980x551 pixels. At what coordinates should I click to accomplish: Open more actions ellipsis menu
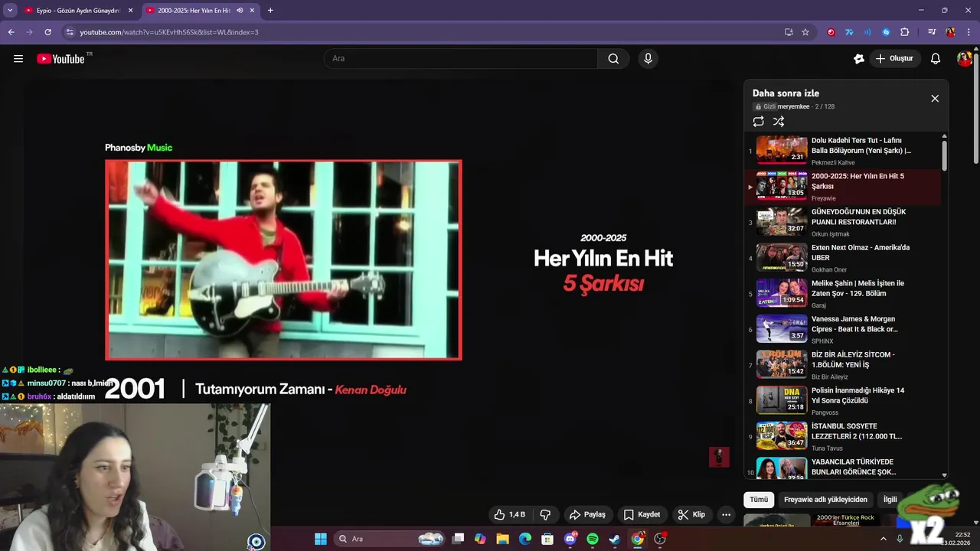pos(726,514)
